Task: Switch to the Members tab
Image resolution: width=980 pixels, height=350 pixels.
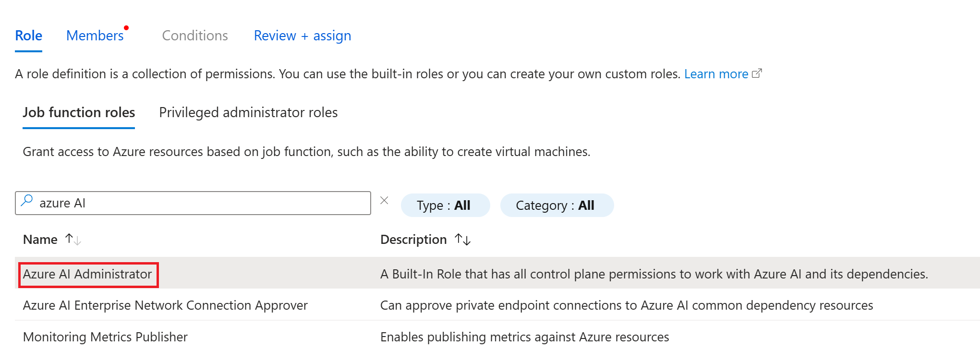Action: [x=95, y=36]
